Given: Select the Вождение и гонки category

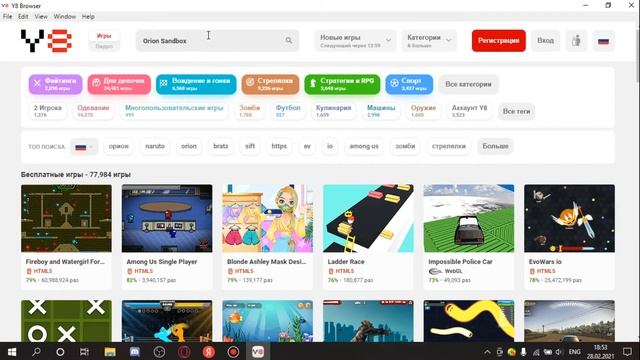Looking at the screenshot, I should click(x=196, y=84).
